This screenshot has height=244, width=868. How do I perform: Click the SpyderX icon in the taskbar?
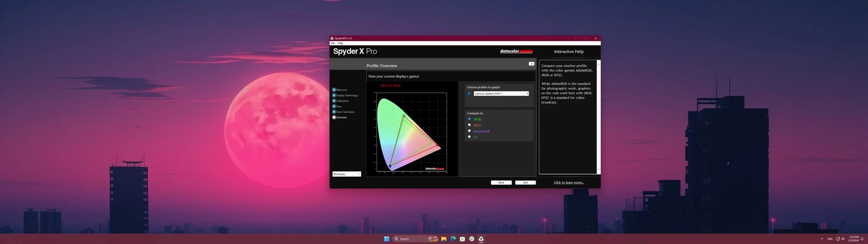click(481, 239)
